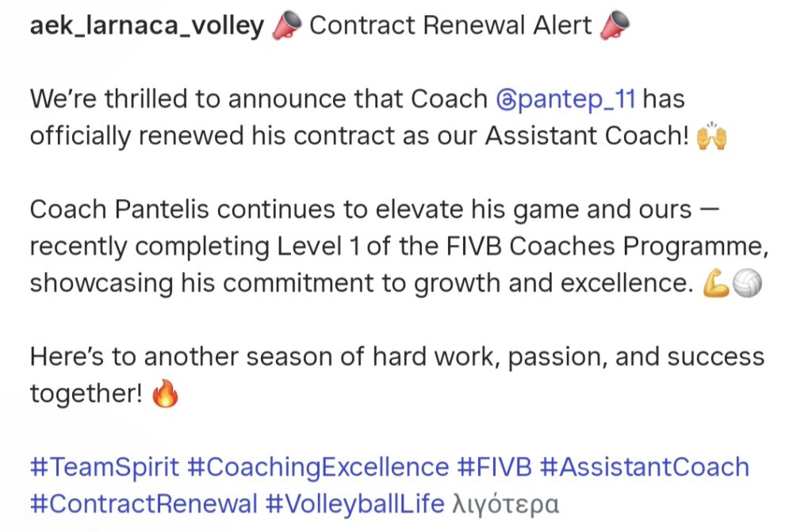The image size is (812, 532).
Task: Click the volleyball emoji
Action: pyautogui.click(x=746, y=283)
